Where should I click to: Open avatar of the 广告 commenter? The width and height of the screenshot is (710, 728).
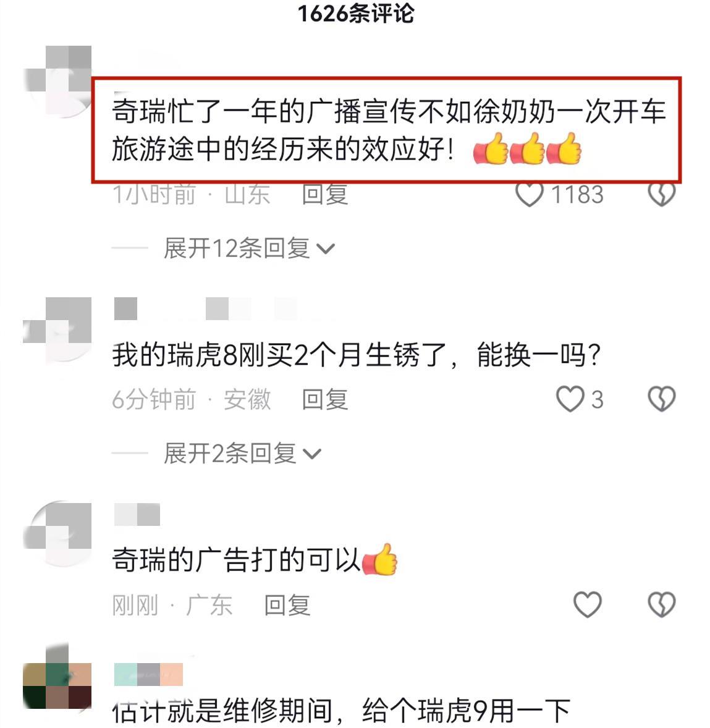point(57,533)
